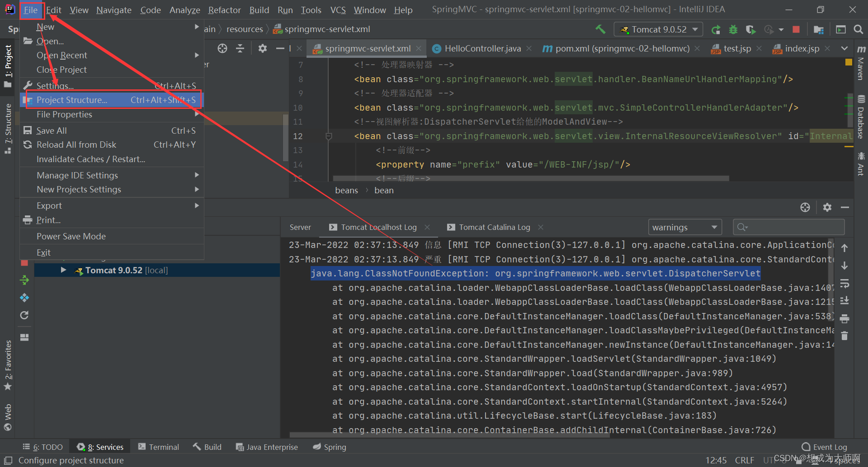Clear the log with the trash icon
This screenshot has width=868, height=467.
click(844, 336)
